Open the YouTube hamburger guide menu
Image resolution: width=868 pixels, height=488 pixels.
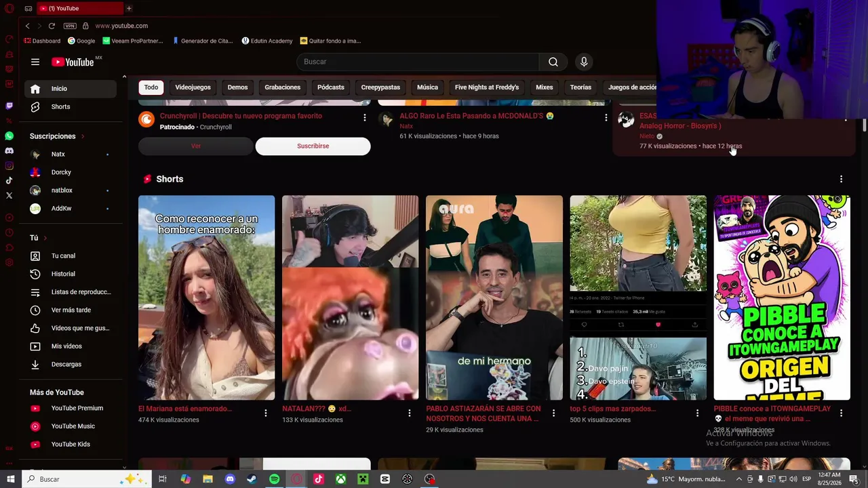[35, 62]
